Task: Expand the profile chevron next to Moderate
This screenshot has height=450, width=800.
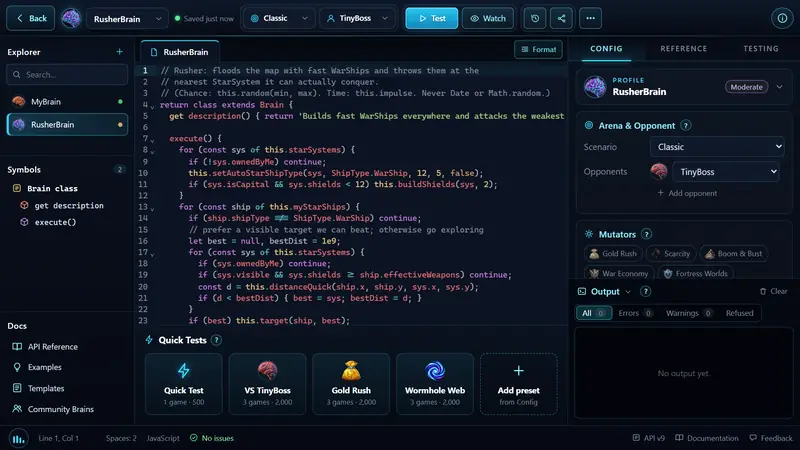Action: click(780, 87)
